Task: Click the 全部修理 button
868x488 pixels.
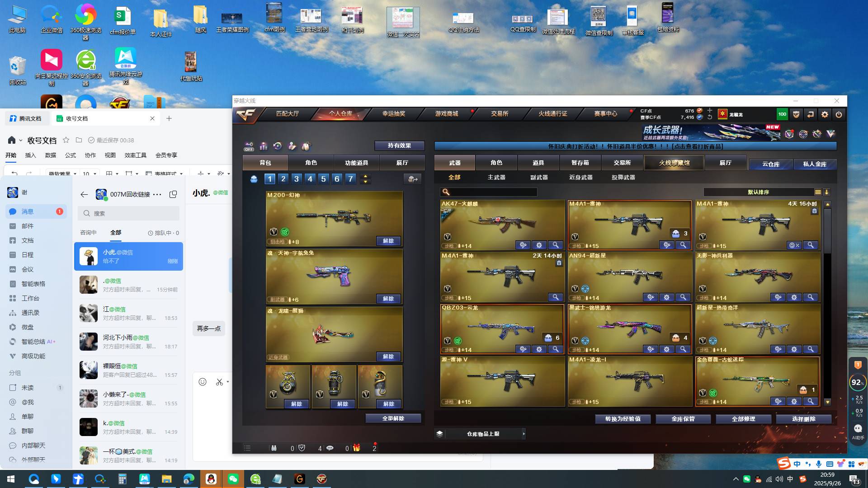Action: (x=743, y=419)
